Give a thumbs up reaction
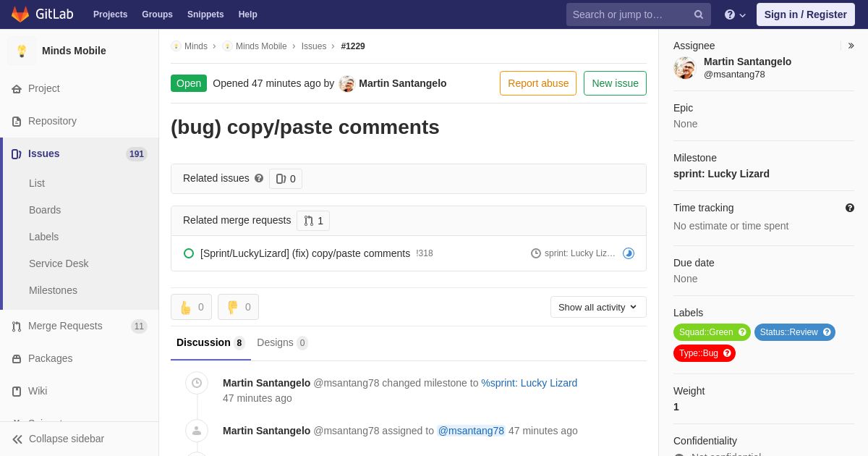 click(x=191, y=307)
